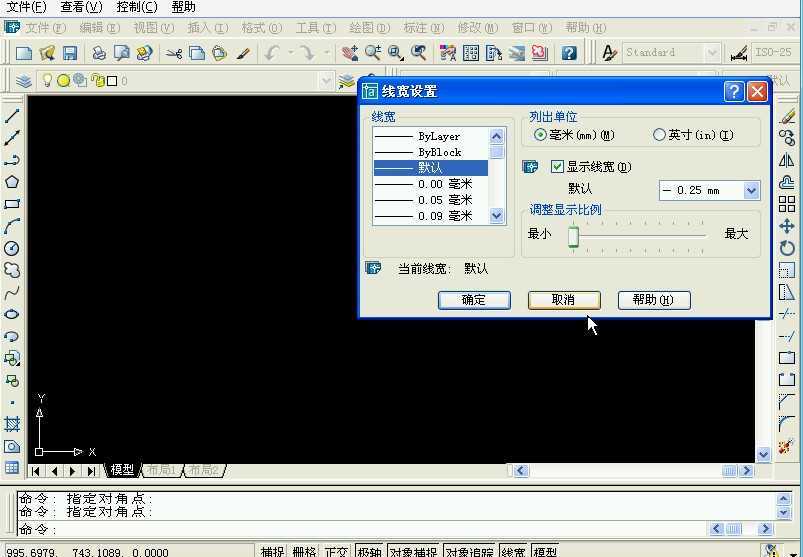This screenshot has height=557, width=803.
Task: Click the Pan hand icon
Action: (350, 53)
